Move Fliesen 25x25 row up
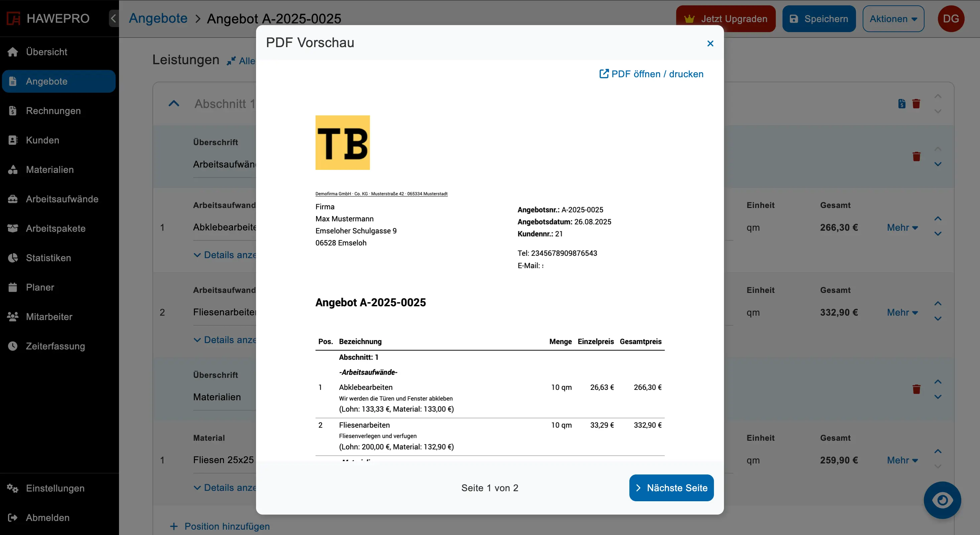Image resolution: width=980 pixels, height=535 pixels. 938,451
